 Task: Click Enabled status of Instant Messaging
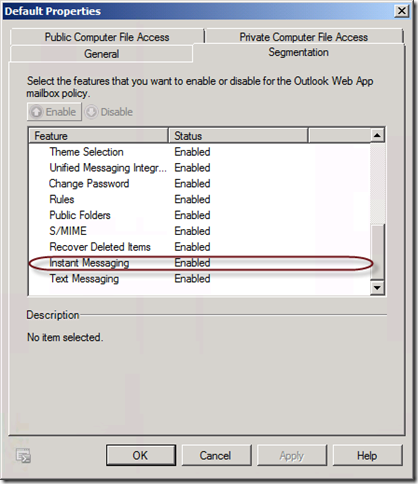(x=192, y=263)
